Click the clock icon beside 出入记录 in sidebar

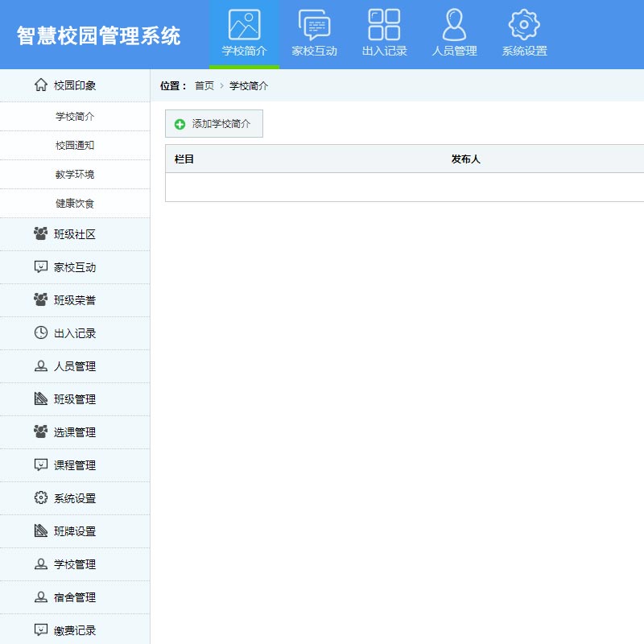point(41,332)
